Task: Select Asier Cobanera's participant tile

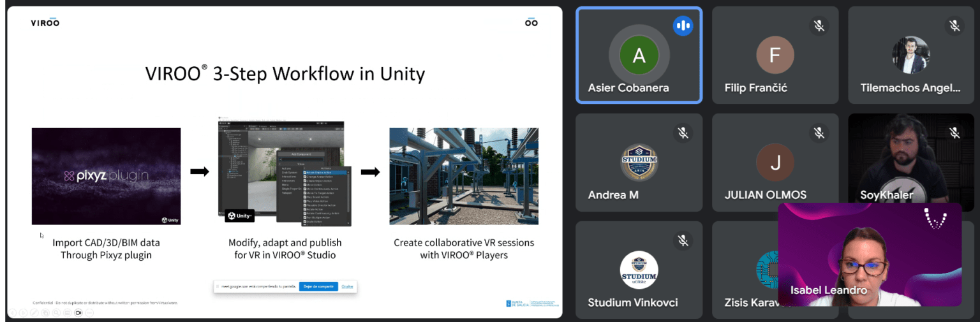Action: coord(639,55)
